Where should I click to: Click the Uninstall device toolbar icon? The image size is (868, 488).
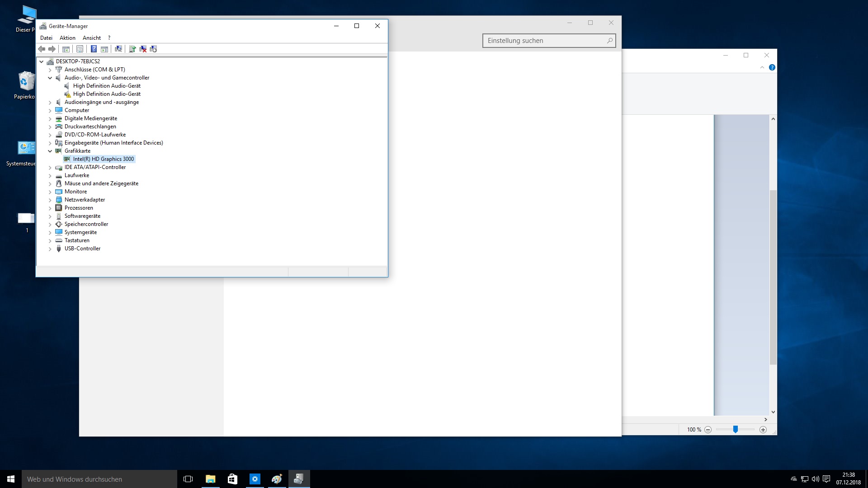(x=143, y=49)
